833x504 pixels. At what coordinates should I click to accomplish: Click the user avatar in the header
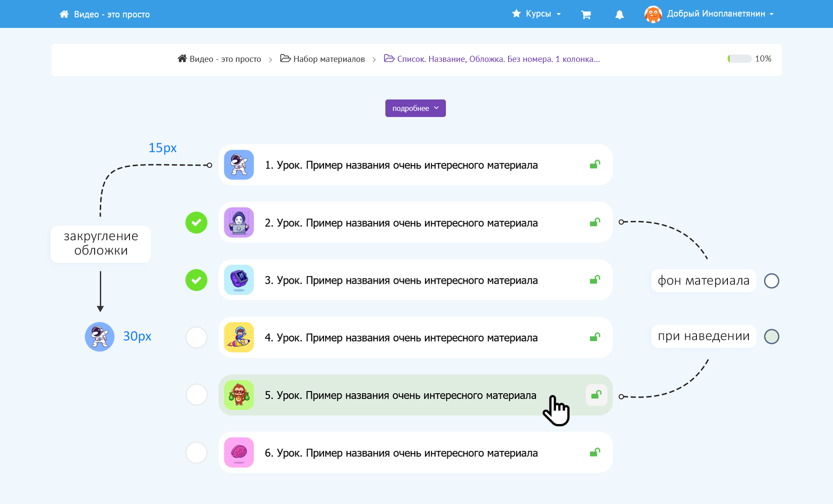click(x=653, y=14)
